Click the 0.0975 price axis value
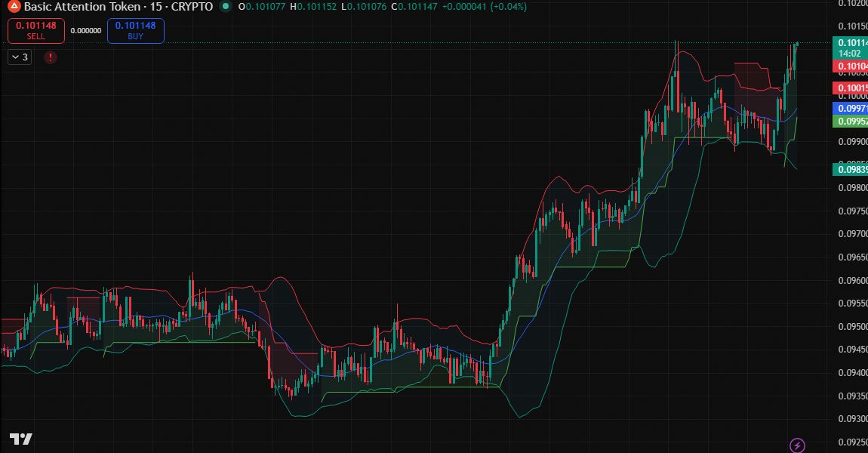The height and width of the screenshot is (453, 868). click(852, 211)
